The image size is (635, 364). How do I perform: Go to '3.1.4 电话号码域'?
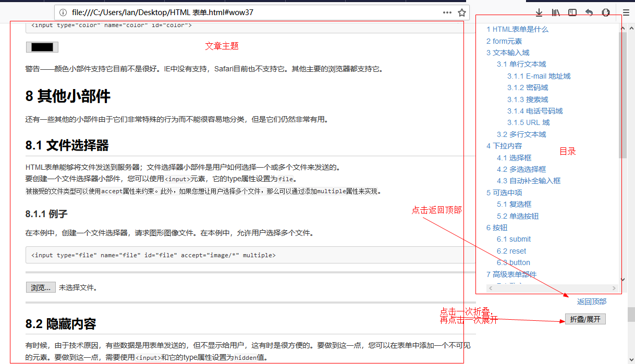coord(535,111)
